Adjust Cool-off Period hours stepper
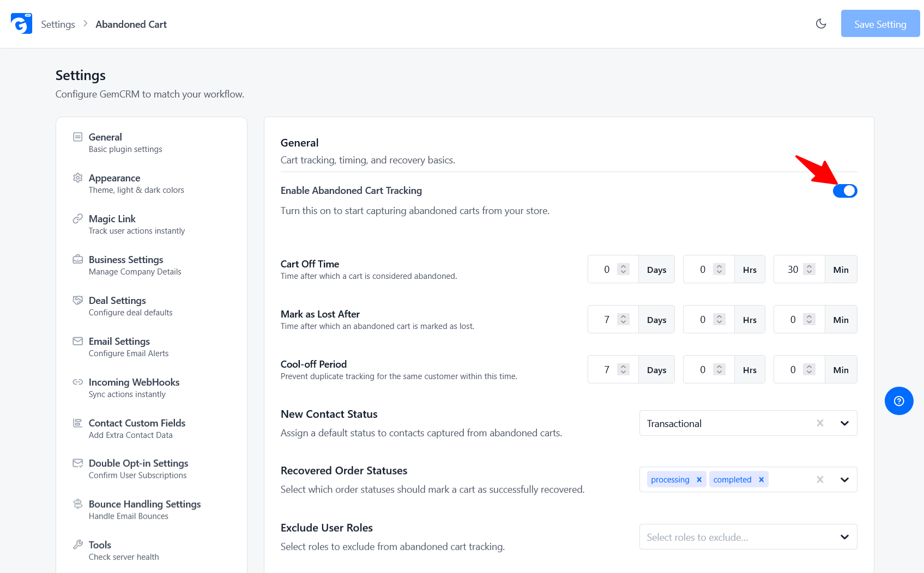924x573 pixels. (720, 369)
